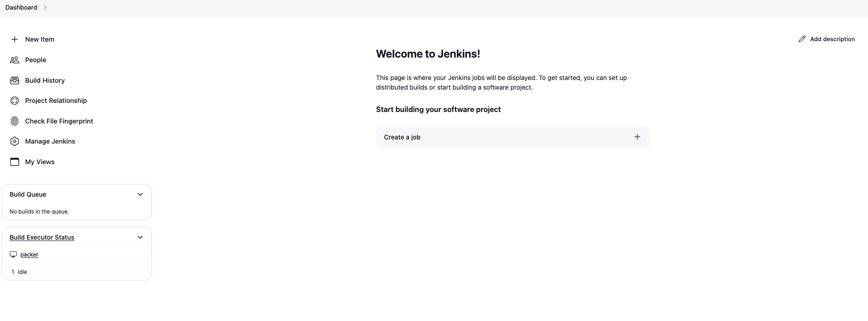Click the pencil icon beside Add description
The image size is (868, 321).
pyautogui.click(x=802, y=39)
